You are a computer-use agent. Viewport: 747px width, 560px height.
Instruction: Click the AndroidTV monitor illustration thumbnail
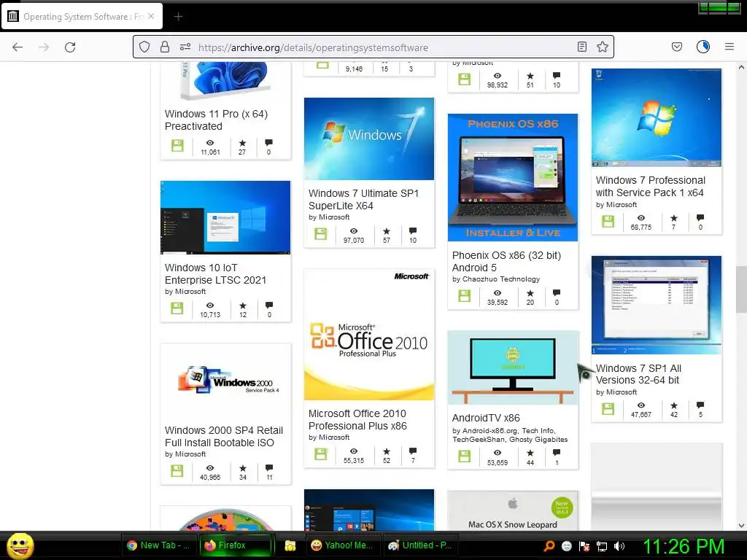pos(513,367)
